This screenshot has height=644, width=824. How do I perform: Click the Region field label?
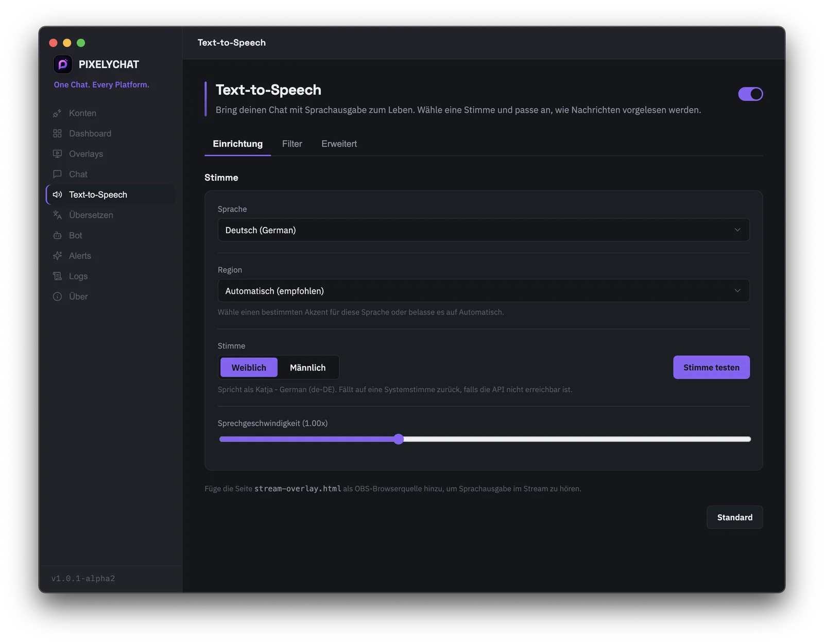tap(230, 270)
